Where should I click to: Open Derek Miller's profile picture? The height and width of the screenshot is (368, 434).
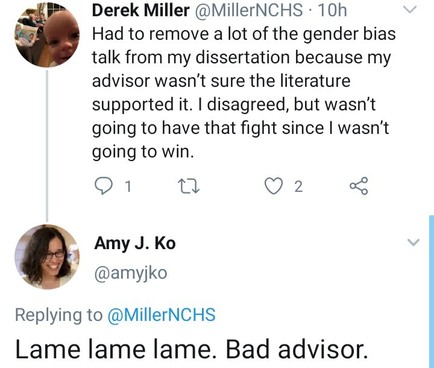tap(47, 35)
